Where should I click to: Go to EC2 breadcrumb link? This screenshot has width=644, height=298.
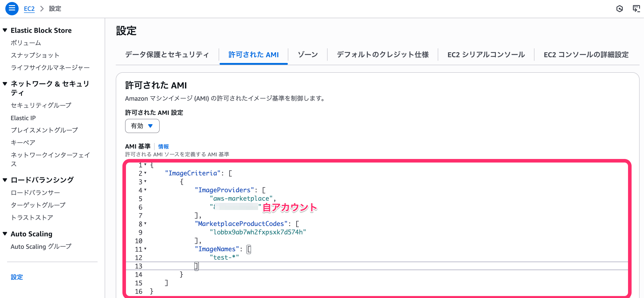pyautogui.click(x=29, y=9)
